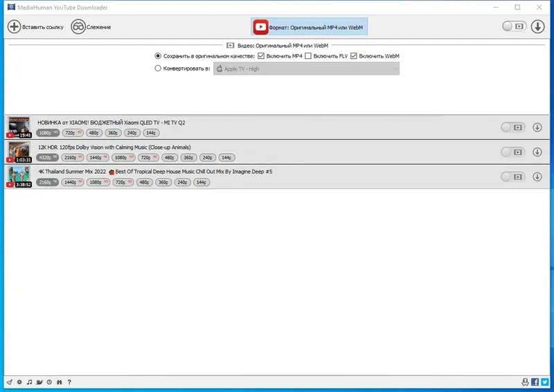Toggle video/audio switch for Thailand Summer Mix row
The image size is (554, 392).
(x=513, y=177)
